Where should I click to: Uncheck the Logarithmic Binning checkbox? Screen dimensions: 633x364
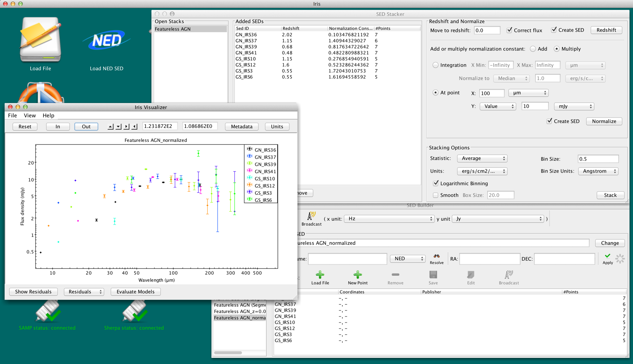point(436,183)
